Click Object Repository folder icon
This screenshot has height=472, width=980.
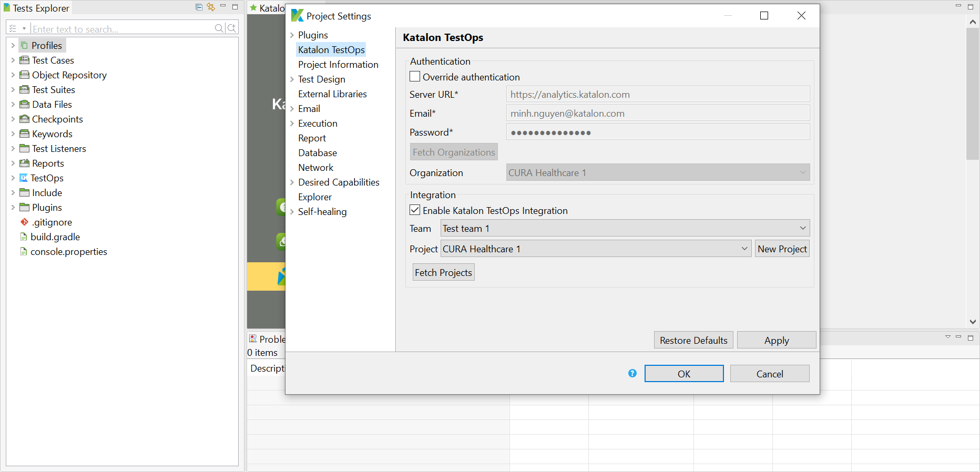point(24,75)
